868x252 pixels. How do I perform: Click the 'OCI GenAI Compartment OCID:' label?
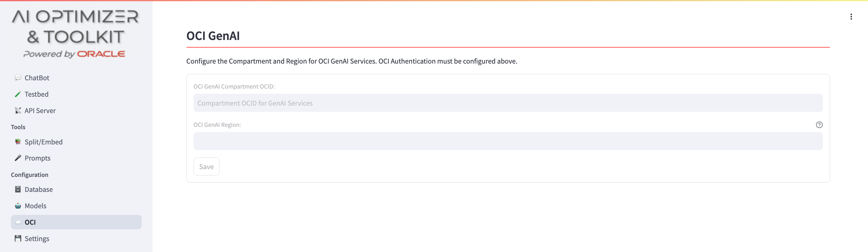pos(234,87)
